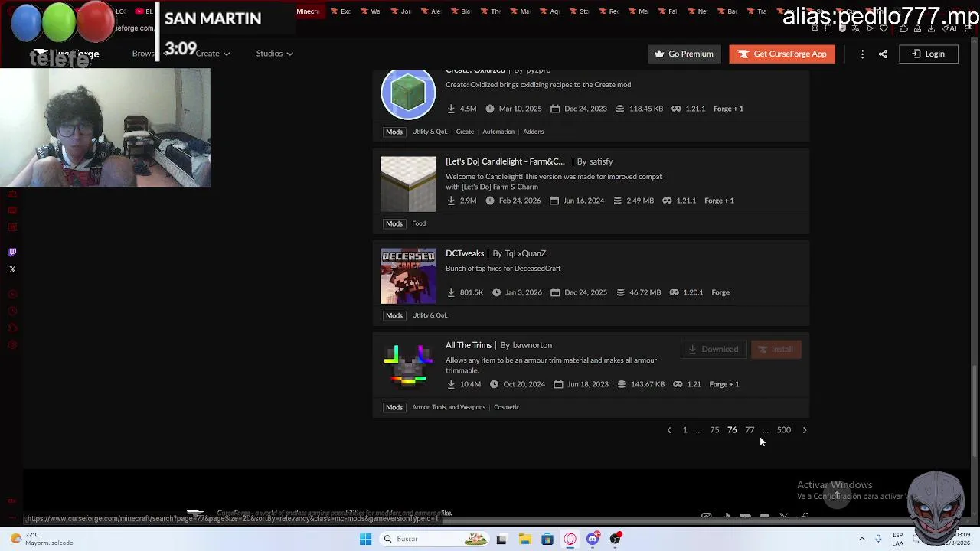Screen dimensions: 980x551
Task: Select the Cosmetic category tag
Action: pyautogui.click(x=507, y=407)
